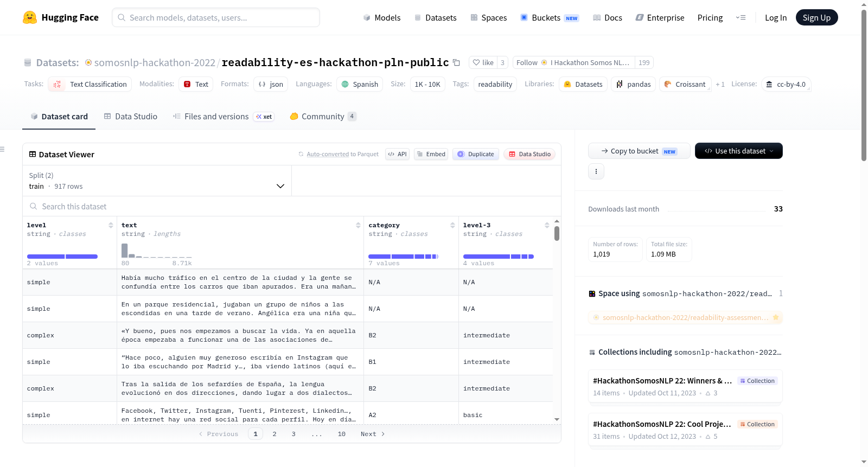Sort the level-3 column
Screen dimensions: 868x467
click(547, 225)
